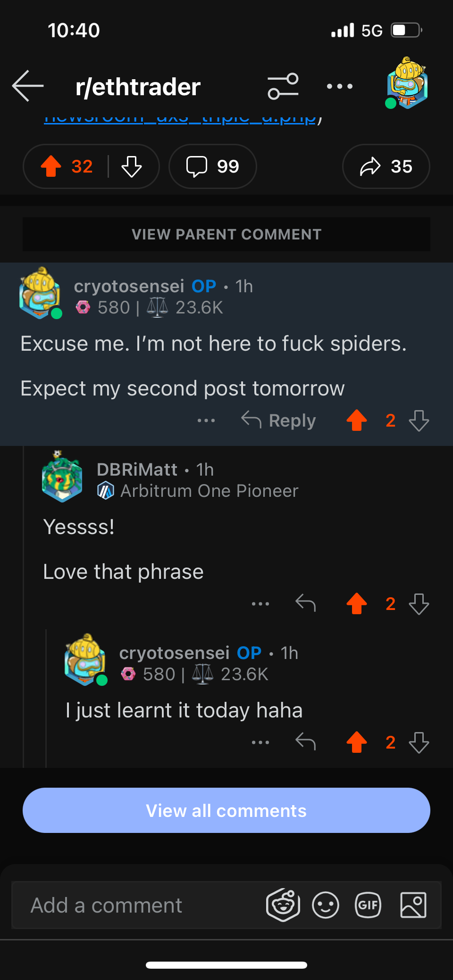Toggle upvote on the post with 32 points

pos(51,166)
